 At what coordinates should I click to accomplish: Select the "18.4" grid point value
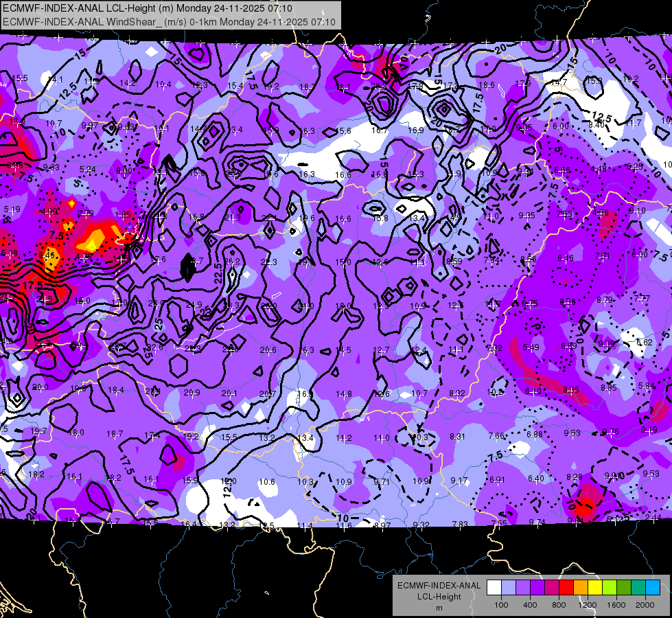click(x=116, y=390)
